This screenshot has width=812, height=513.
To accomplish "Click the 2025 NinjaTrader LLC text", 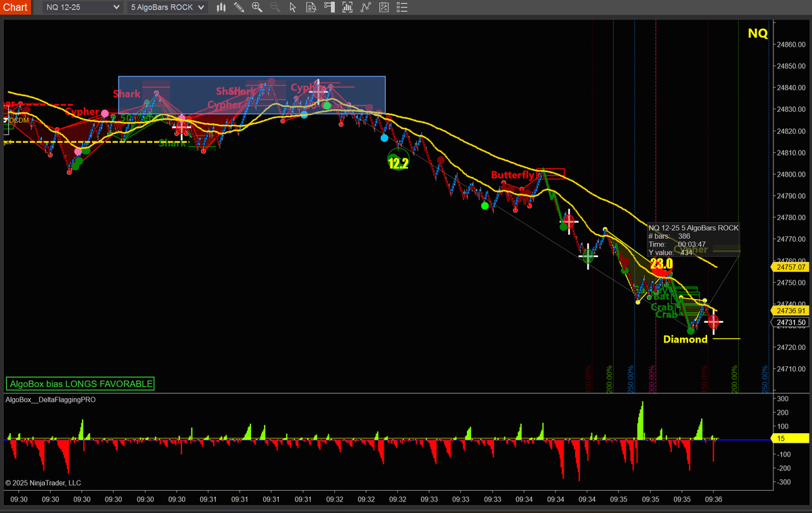I will pos(43,483).
